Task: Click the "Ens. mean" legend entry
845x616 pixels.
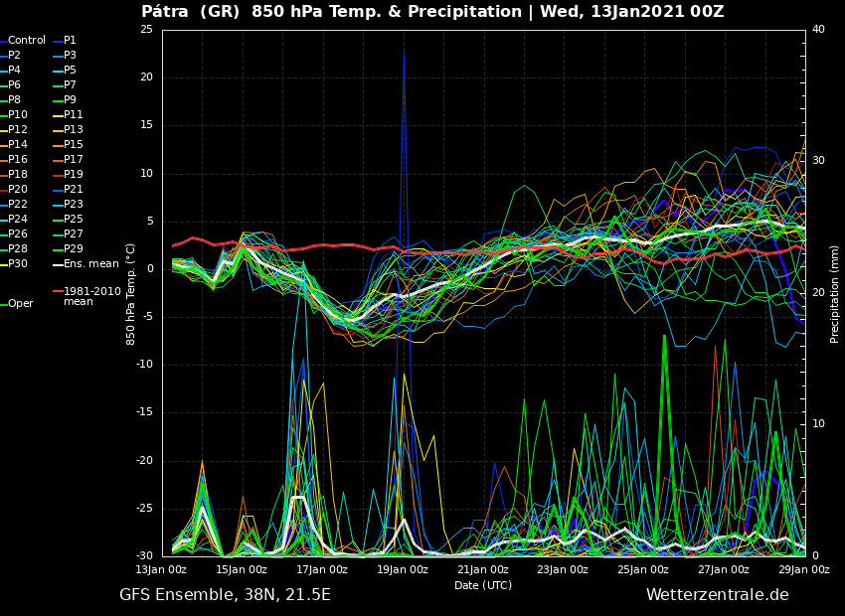Action: 86,264
